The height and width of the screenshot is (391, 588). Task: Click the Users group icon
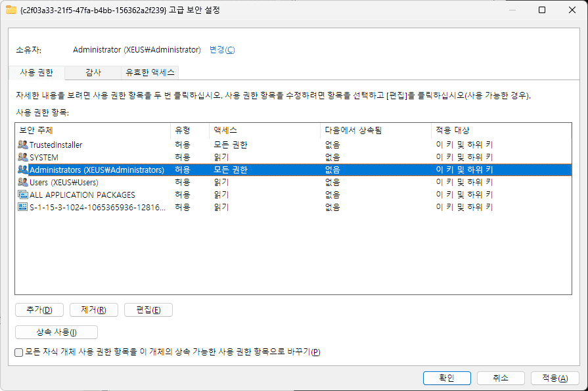[x=23, y=182]
